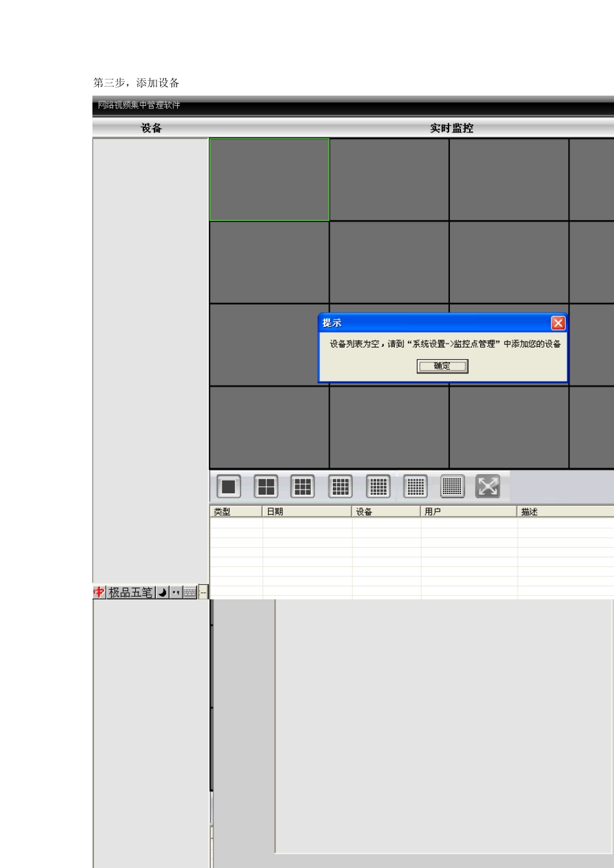Minimize the IME bar with dash button
This screenshot has height=868, width=614.
click(x=204, y=592)
